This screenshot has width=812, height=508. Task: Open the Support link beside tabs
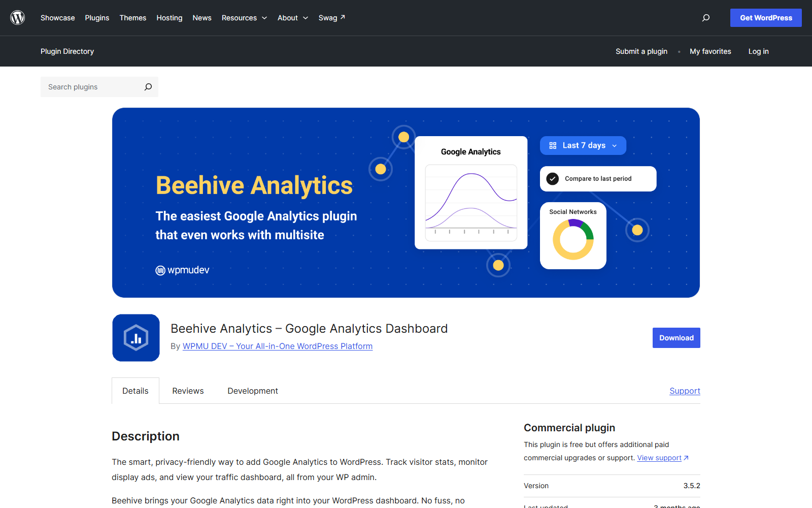pos(685,391)
